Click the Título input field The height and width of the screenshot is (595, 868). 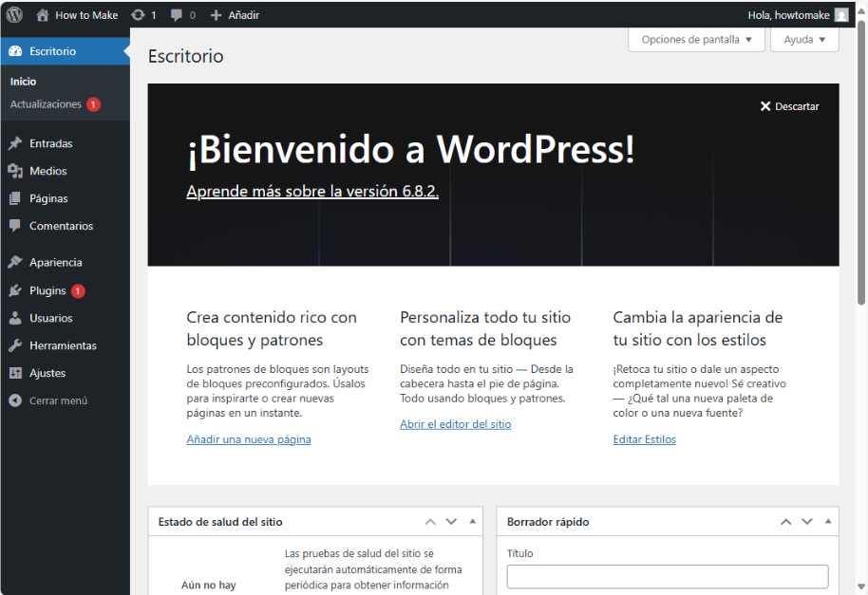tap(667, 577)
